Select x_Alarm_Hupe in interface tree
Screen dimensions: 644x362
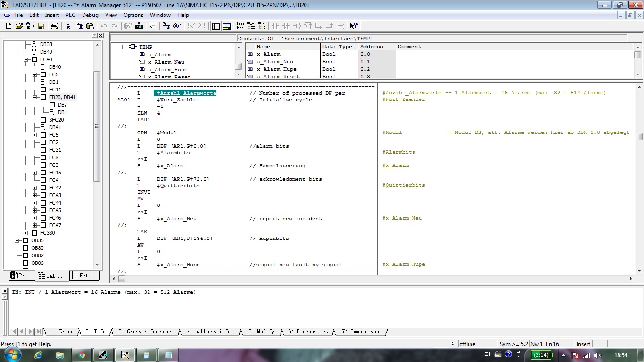point(167,69)
